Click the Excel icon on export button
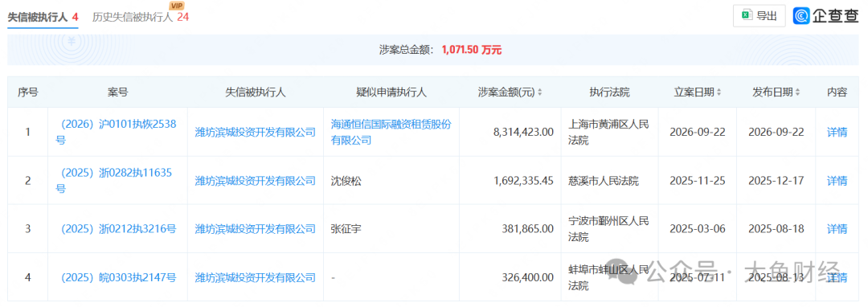Viewport: 868px width, 307px height. [x=747, y=15]
